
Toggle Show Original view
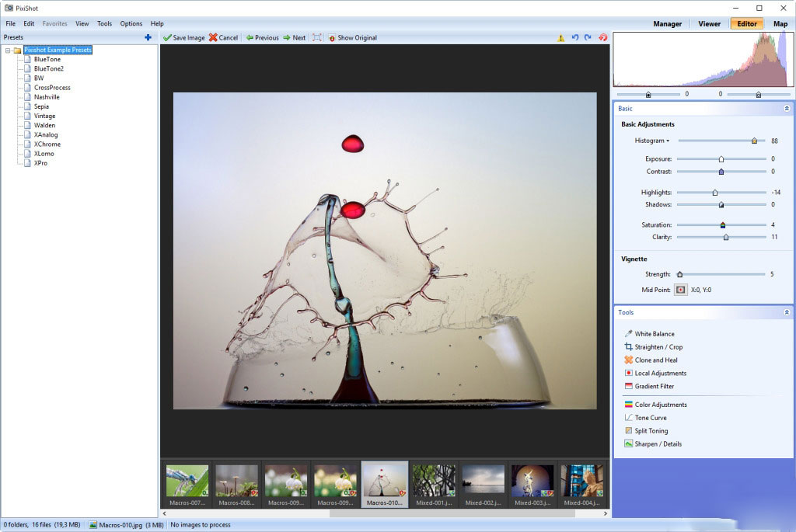coord(352,37)
